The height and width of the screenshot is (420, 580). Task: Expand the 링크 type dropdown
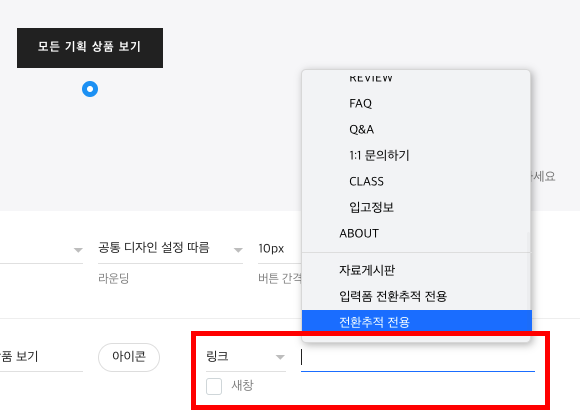[x=246, y=357]
